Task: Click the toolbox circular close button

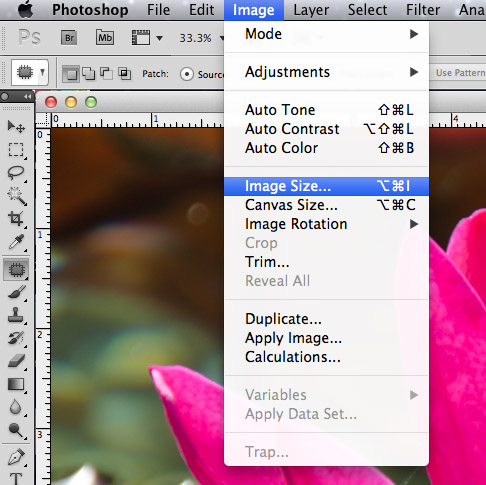Action: click(x=5, y=97)
